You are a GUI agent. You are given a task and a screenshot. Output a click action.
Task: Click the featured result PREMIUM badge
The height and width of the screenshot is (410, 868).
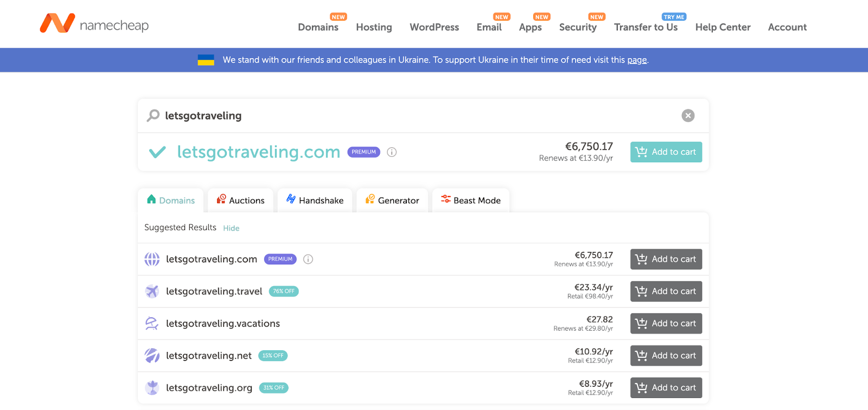point(363,152)
